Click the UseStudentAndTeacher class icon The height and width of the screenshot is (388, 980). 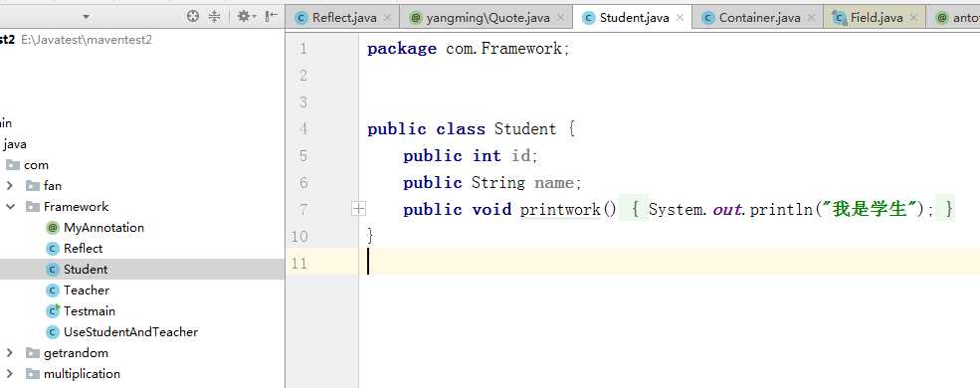tap(53, 331)
